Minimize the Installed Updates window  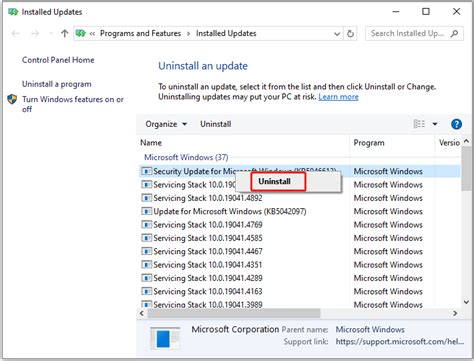point(396,12)
